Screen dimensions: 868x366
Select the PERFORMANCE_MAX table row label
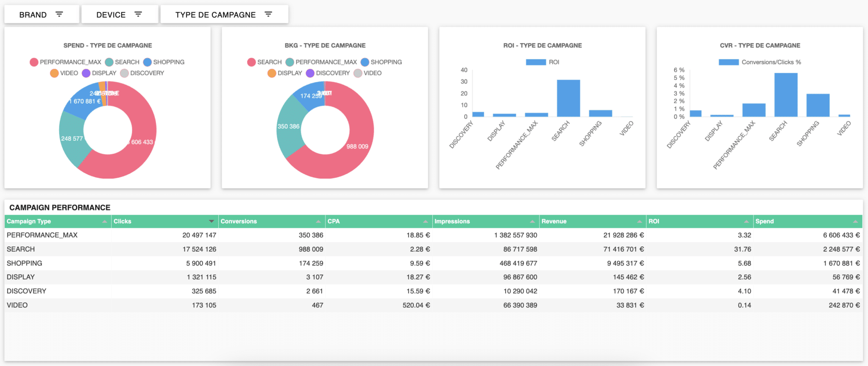pos(42,235)
